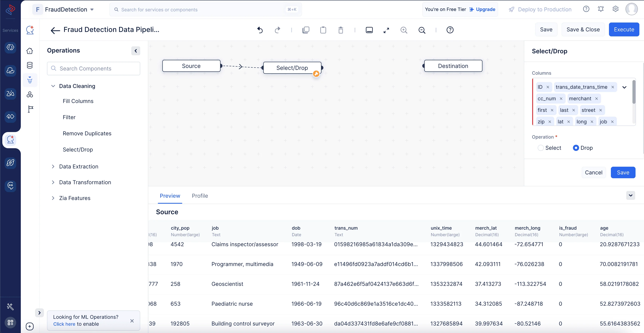Choose the Drop operation radio button

pyautogui.click(x=576, y=148)
